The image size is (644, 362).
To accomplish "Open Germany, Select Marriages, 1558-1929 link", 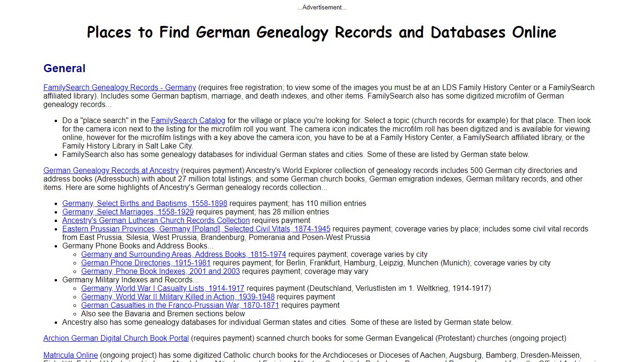I will coord(128,212).
